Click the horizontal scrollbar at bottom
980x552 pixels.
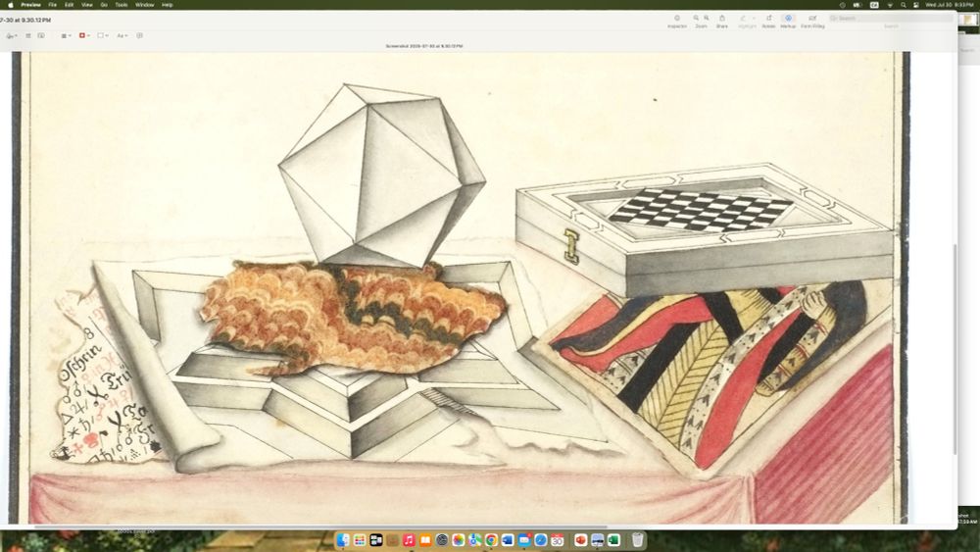(x=320, y=527)
